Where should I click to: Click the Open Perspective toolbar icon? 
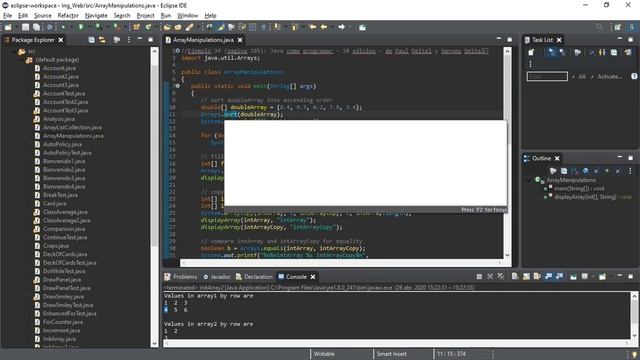point(618,27)
